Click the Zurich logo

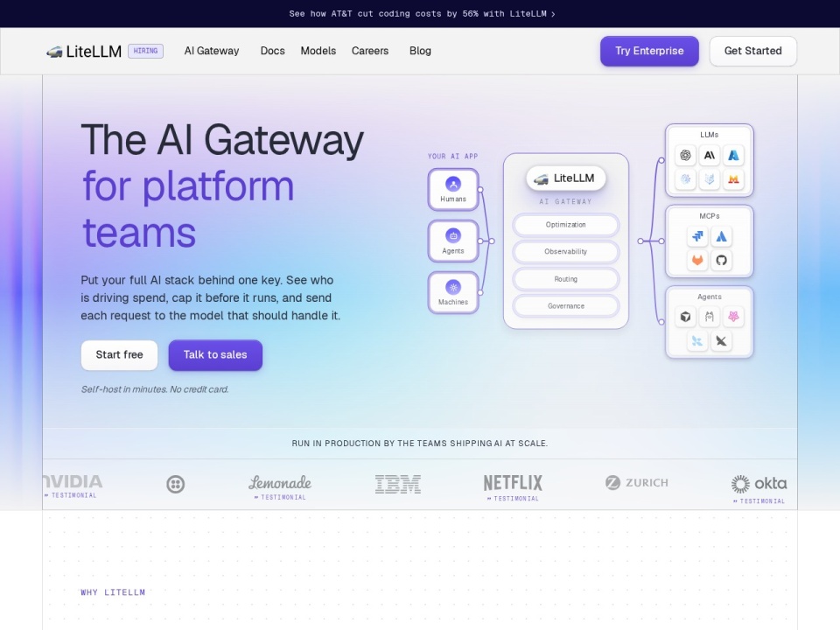click(636, 483)
